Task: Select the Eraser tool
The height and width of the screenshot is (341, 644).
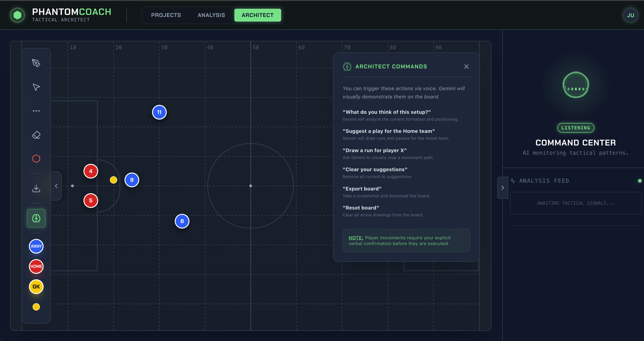Action: [x=36, y=135]
